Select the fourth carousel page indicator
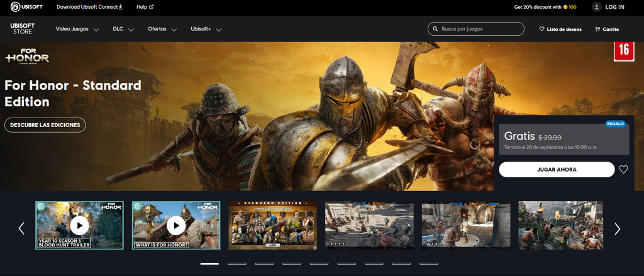 coord(292,263)
